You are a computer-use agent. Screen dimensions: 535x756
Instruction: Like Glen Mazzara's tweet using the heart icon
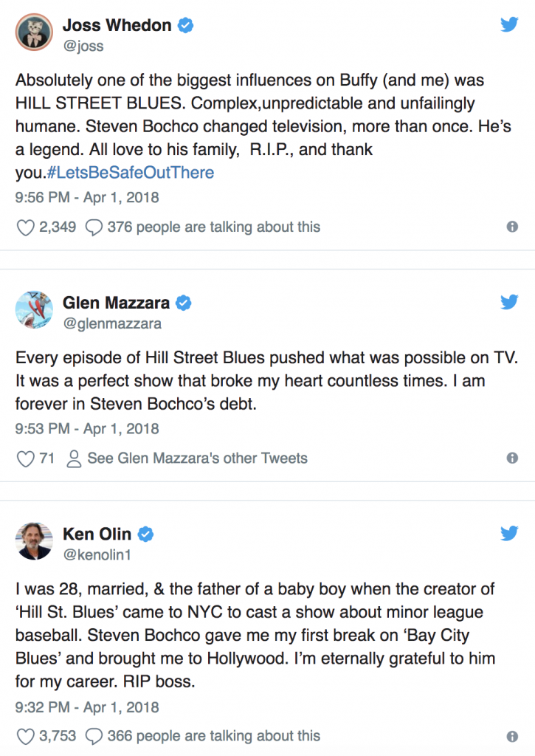point(24,458)
